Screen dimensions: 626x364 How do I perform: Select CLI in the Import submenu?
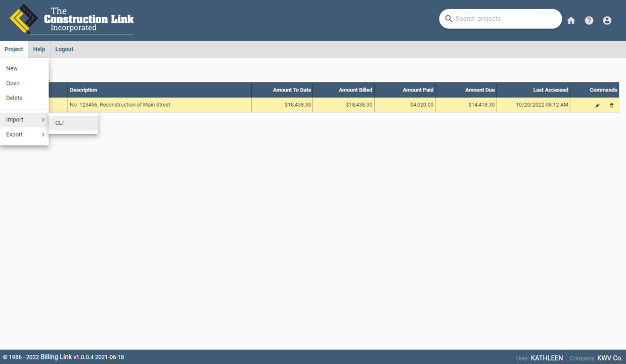[x=73, y=123]
